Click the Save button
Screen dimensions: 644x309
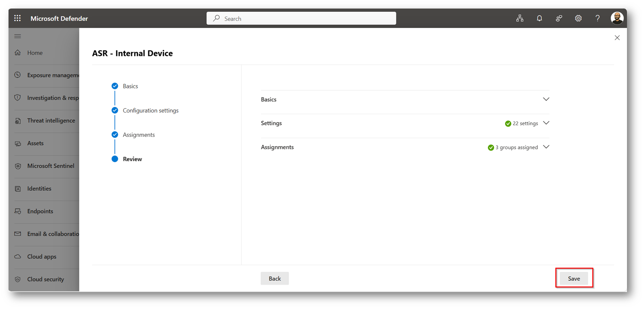tap(574, 279)
